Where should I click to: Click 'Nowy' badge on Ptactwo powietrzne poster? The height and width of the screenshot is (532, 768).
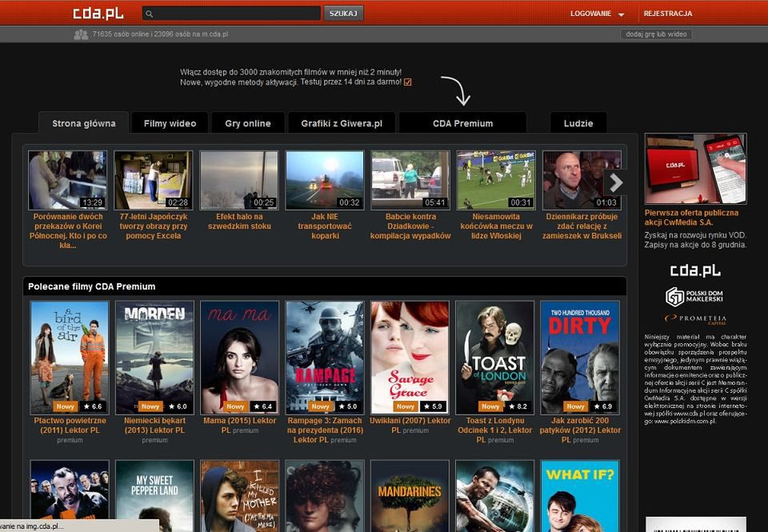(65, 406)
